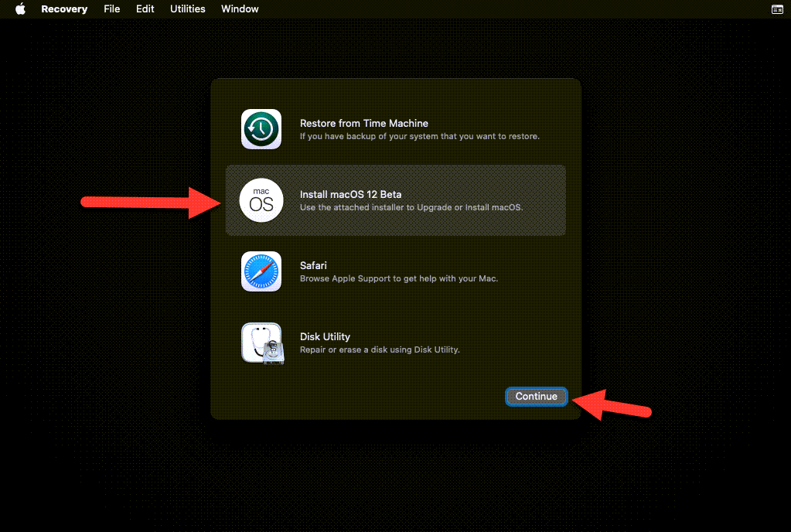
Task: Select the 'Restore from Time Machine' title
Action: 363,123
